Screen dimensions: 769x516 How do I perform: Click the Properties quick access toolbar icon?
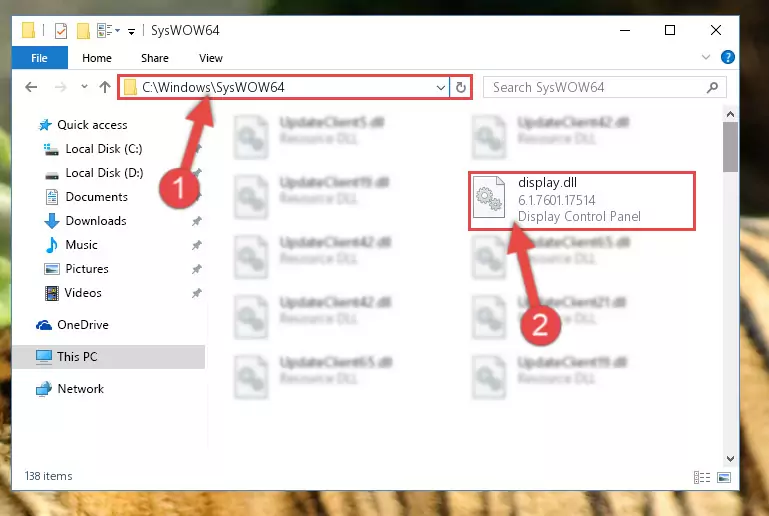(x=61, y=31)
